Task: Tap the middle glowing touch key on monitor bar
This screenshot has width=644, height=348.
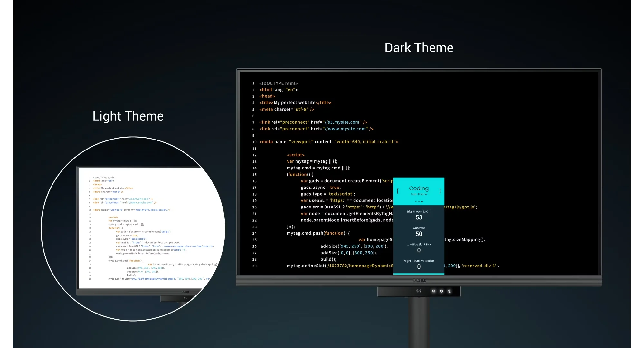Action: [441, 291]
